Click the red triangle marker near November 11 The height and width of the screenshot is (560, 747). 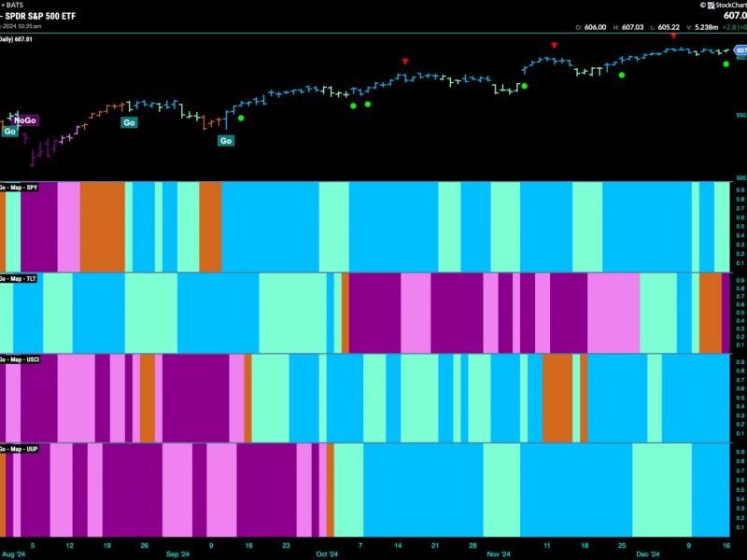click(x=554, y=46)
